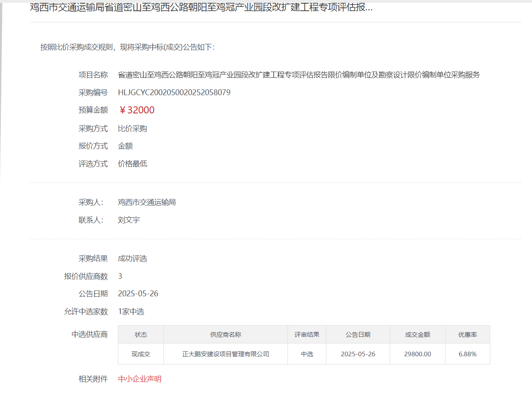
Task: Click the 6.88% discount rate cell
Action: [467, 354]
